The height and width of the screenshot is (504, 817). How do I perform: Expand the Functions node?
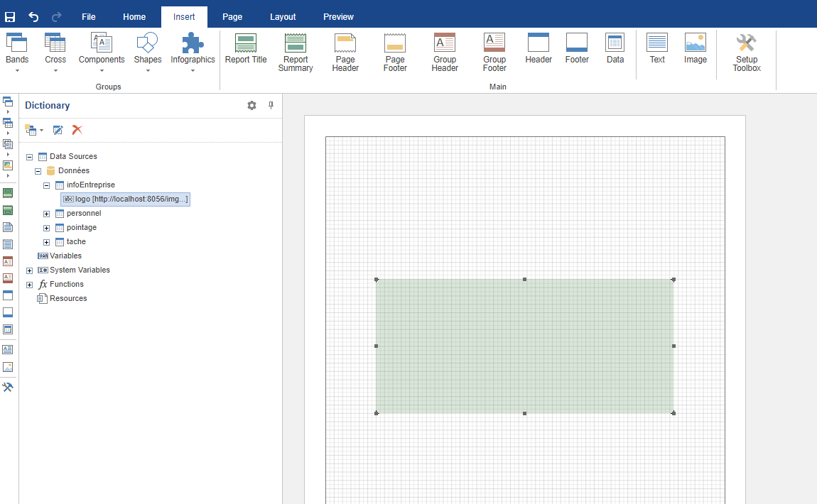[30, 285]
